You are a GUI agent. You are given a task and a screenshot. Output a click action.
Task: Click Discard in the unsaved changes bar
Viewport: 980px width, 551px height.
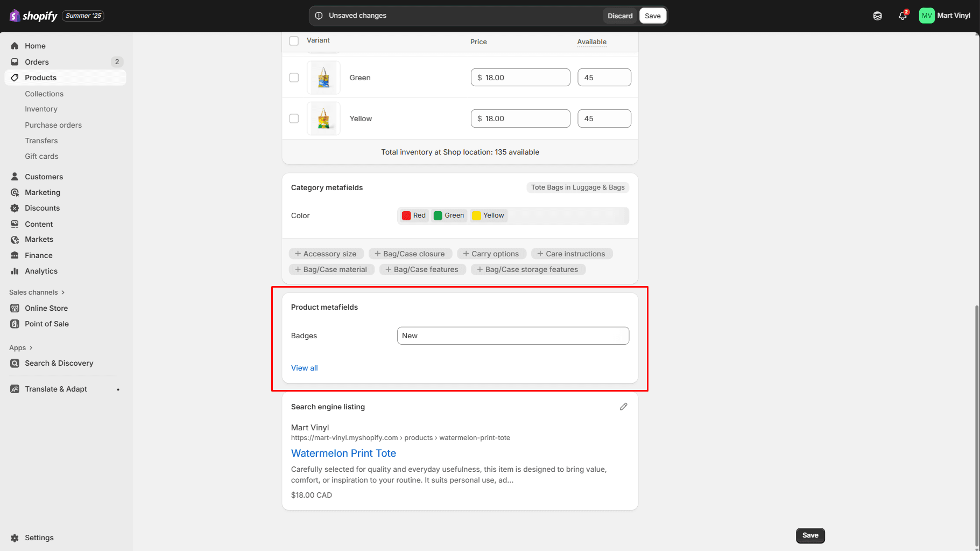tap(620, 16)
